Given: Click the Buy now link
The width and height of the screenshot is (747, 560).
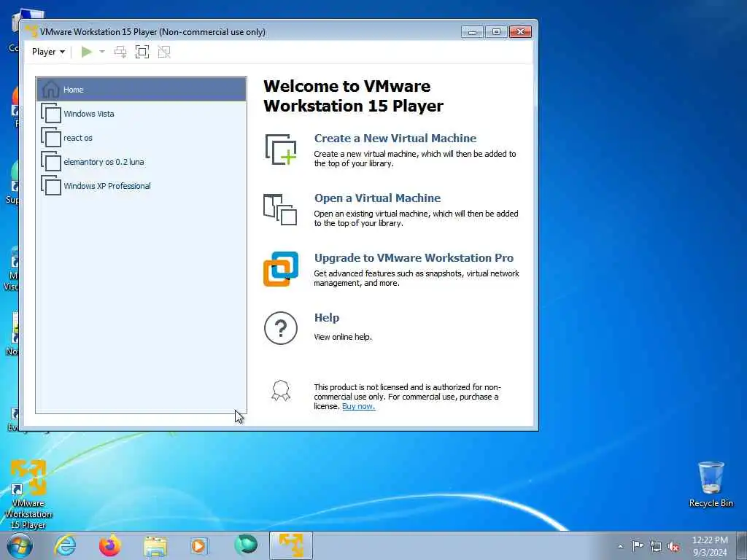Looking at the screenshot, I should point(358,406).
